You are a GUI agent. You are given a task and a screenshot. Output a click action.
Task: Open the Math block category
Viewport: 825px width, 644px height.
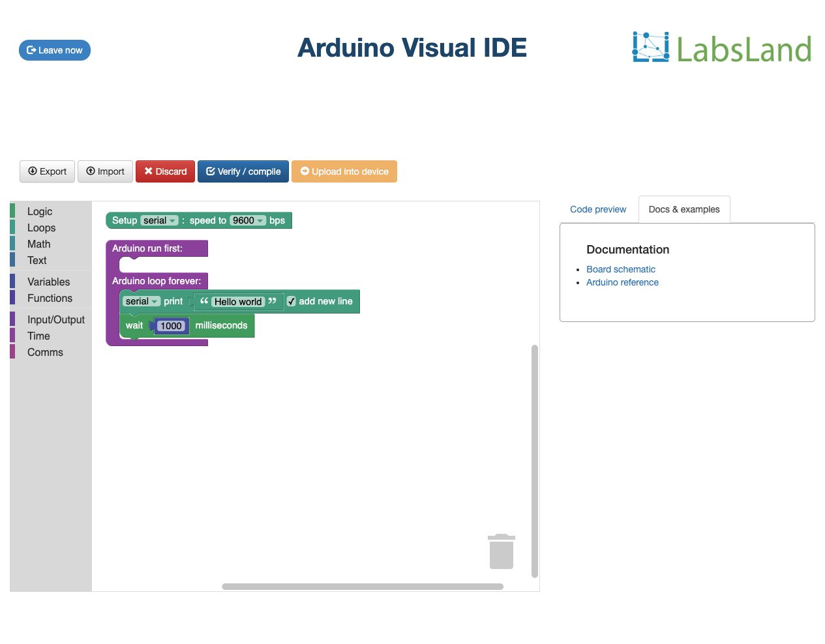pos(51,244)
